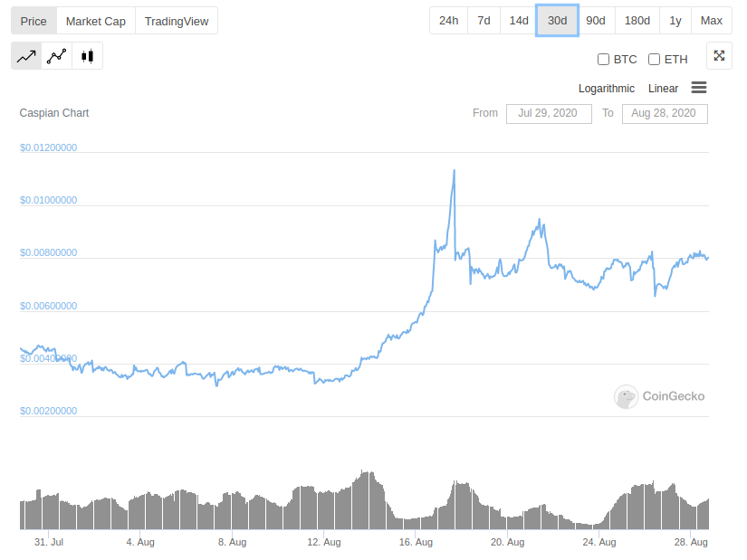This screenshot has width=747, height=560.
Task: Switch to the Market Cap tab
Action: pos(96,21)
